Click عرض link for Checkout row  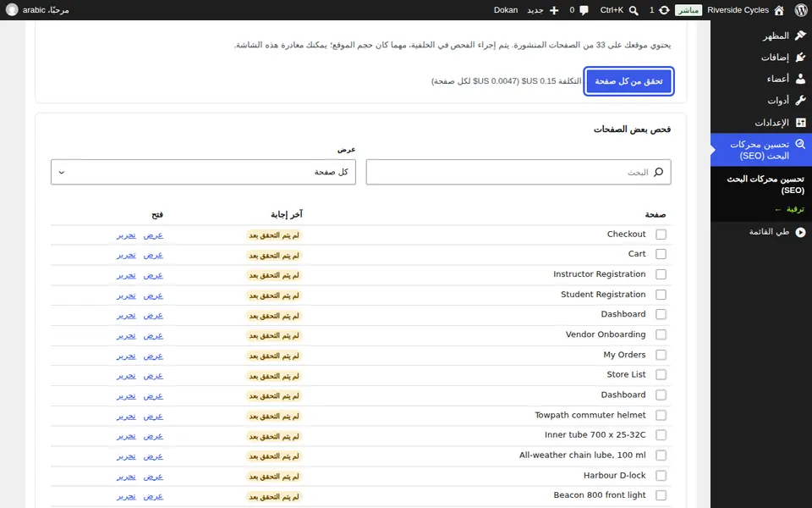153,235
